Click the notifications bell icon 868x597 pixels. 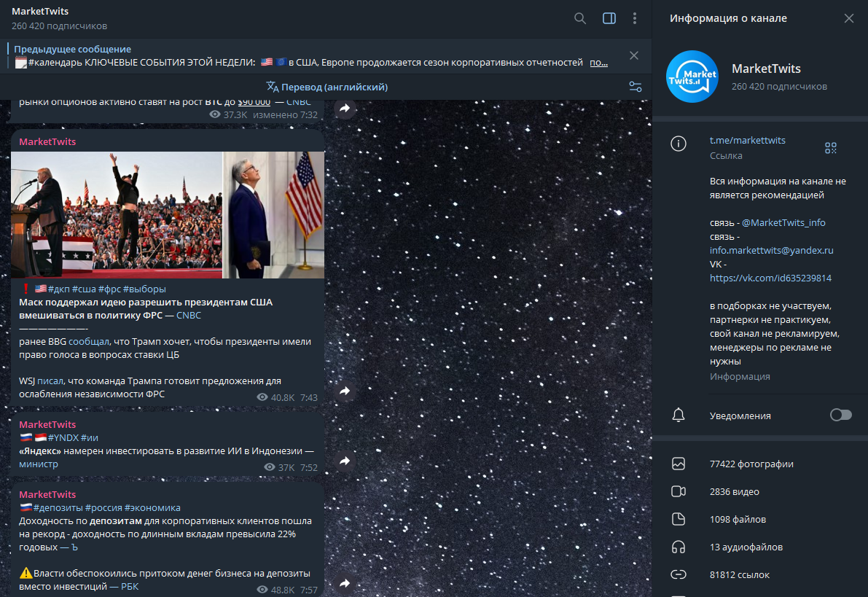tap(678, 415)
